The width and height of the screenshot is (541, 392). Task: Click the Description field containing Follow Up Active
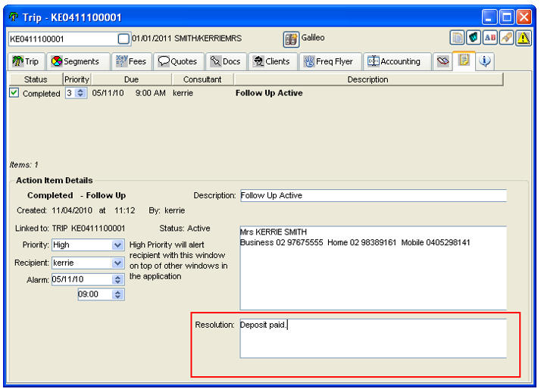(372, 195)
